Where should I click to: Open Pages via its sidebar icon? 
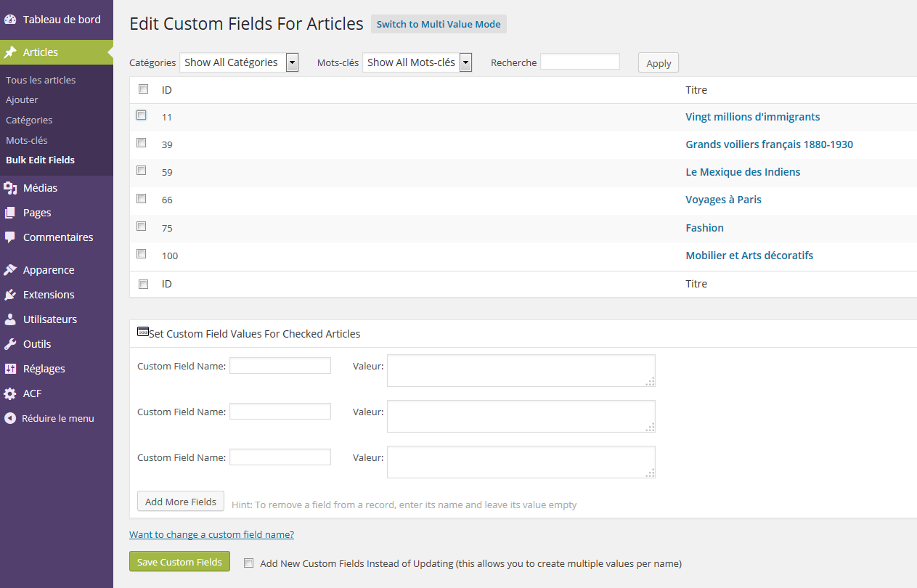pos(10,213)
